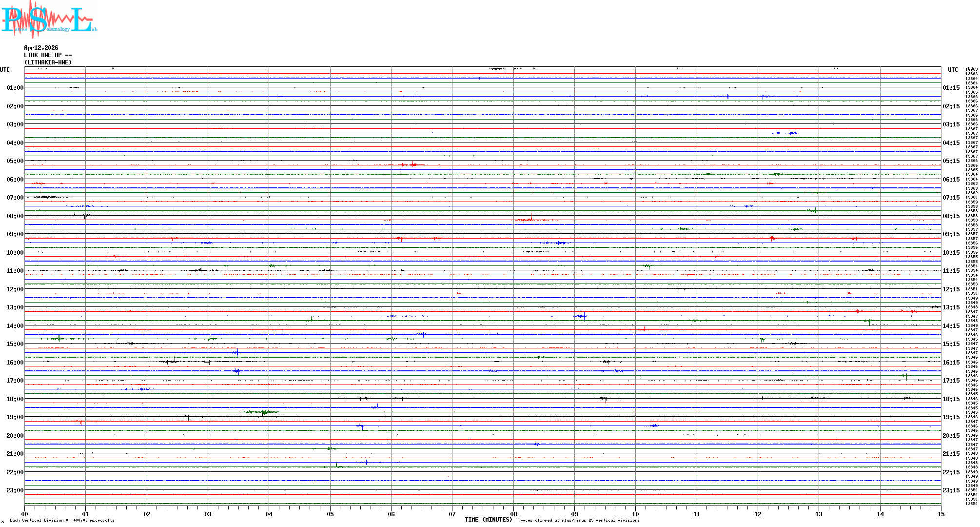Screen dimensions: 980x527
Task: Click the TIME (MINUTES) axis title
Action: tap(488, 520)
